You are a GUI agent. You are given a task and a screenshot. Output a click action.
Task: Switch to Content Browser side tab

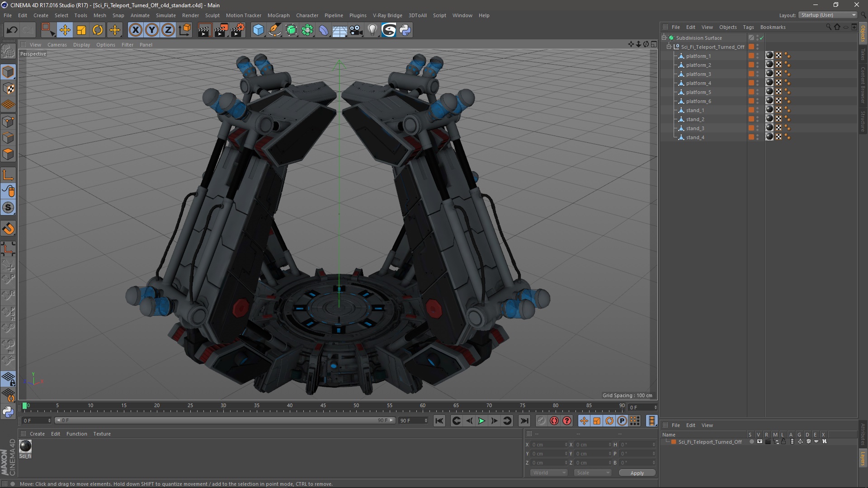click(x=863, y=85)
